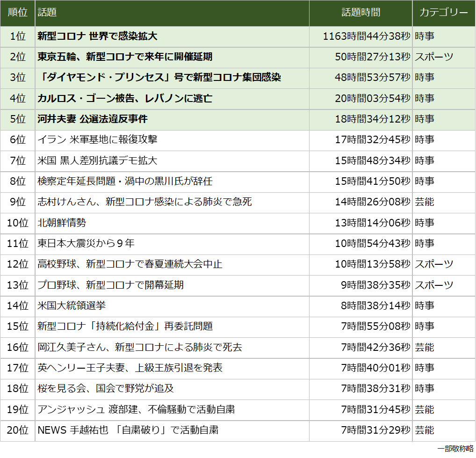Select NEWS 手越祐也 topic row
476x458 pixels.
pyautogui.click(x=128, y=430)
